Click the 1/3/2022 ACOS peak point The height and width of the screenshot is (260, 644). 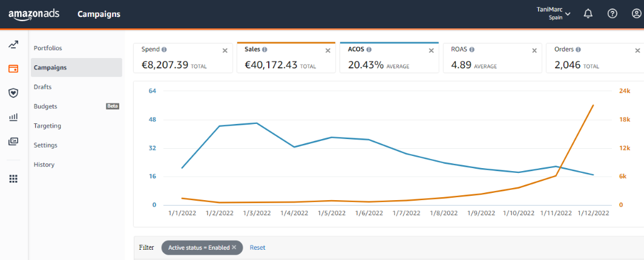pyautogui.click(x=257, y=123)
